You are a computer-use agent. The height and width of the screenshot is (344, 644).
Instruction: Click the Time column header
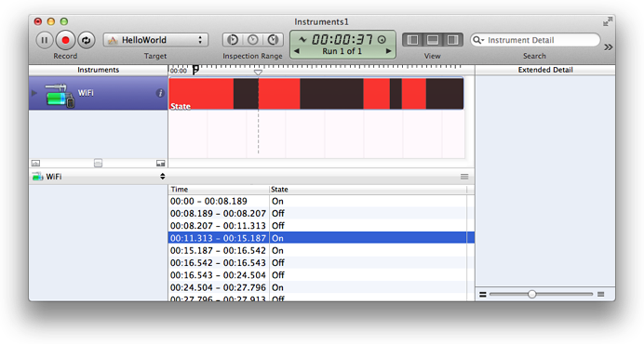click(219, 190)
